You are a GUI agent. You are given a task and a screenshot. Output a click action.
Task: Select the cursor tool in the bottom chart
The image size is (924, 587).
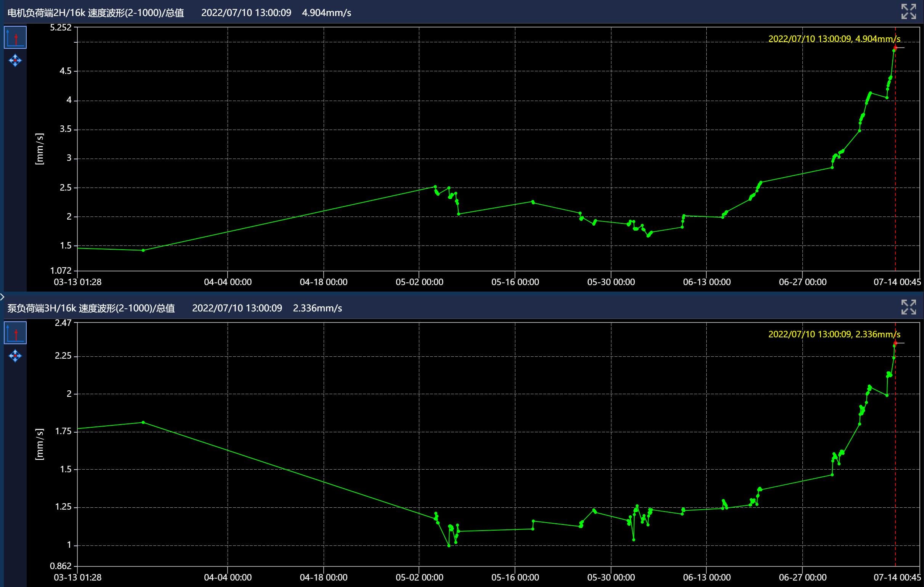pyautogui.click(x=15, y=333)
